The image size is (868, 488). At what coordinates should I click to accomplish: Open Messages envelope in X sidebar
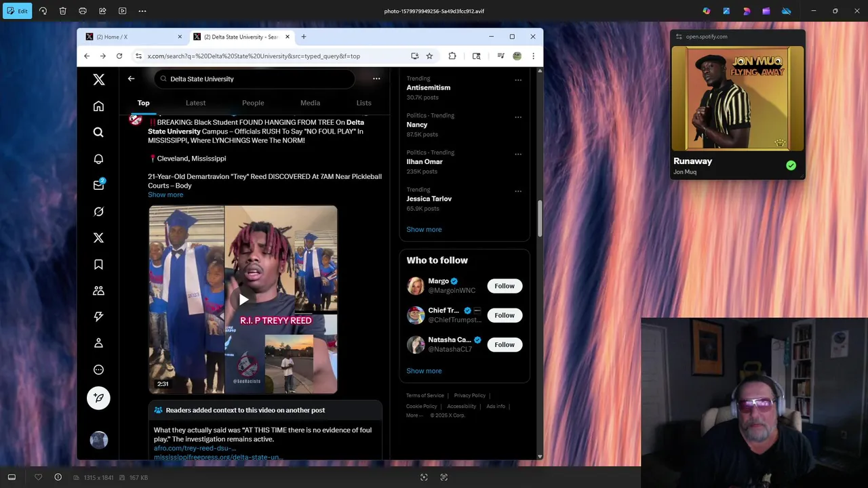coord(99,185)
